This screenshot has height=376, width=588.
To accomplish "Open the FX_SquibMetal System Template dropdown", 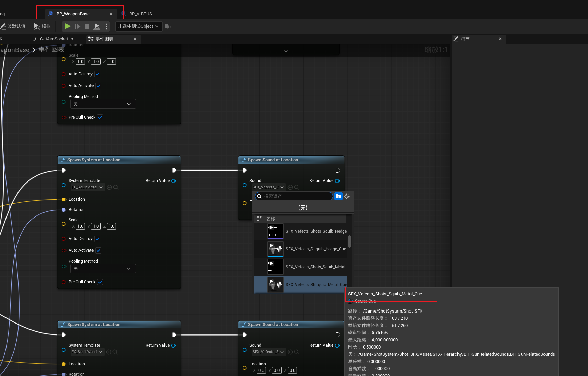I will point(87,187).
